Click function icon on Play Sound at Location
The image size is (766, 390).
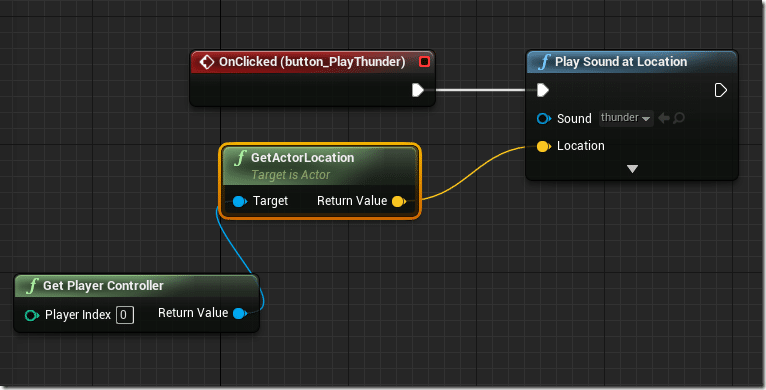(x=544, y=62)
